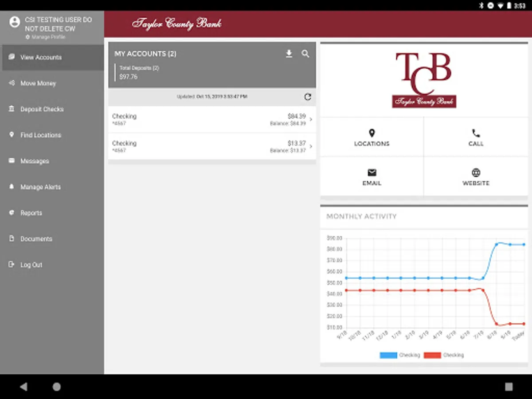Open the $13.37 Checking account row chevron
The width and height of the screenshot is (532, 399).
click(311, 146)
